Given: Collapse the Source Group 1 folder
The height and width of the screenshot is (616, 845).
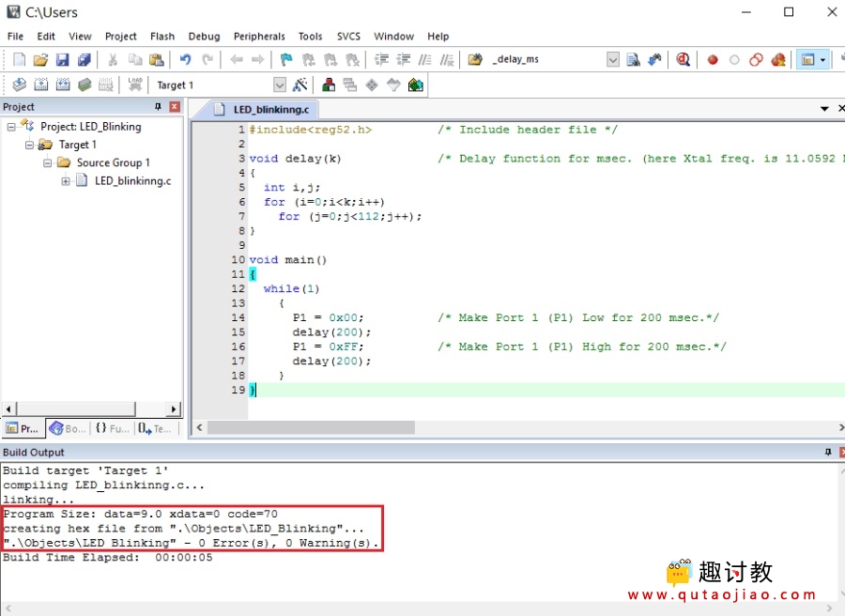Looking at the screenshot, I should tap(48, 162).
